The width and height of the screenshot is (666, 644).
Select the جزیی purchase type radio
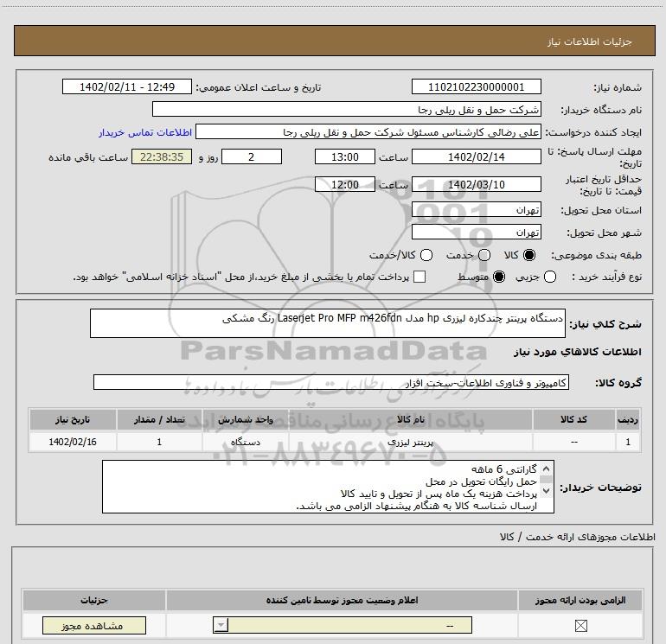click(549, 277)
